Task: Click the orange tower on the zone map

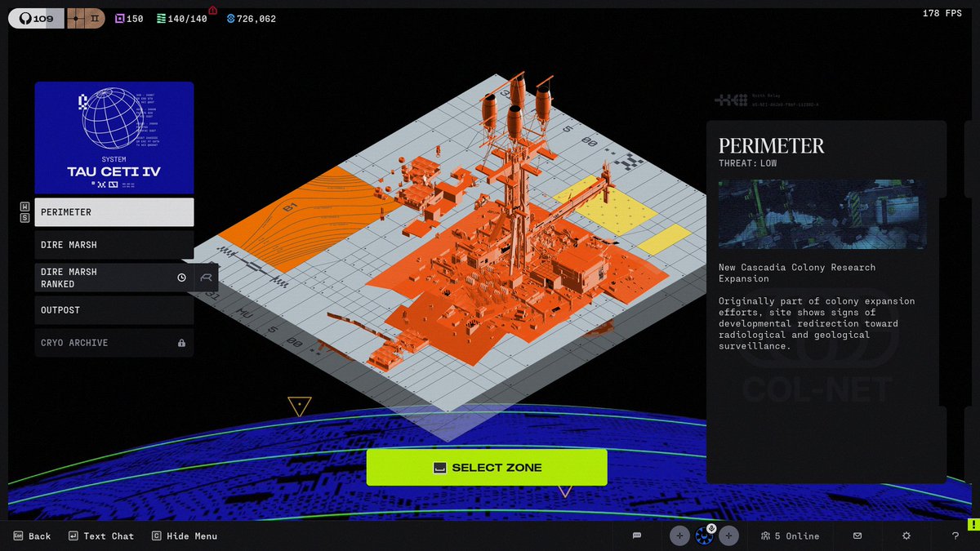Action: (x=516, y=180)
